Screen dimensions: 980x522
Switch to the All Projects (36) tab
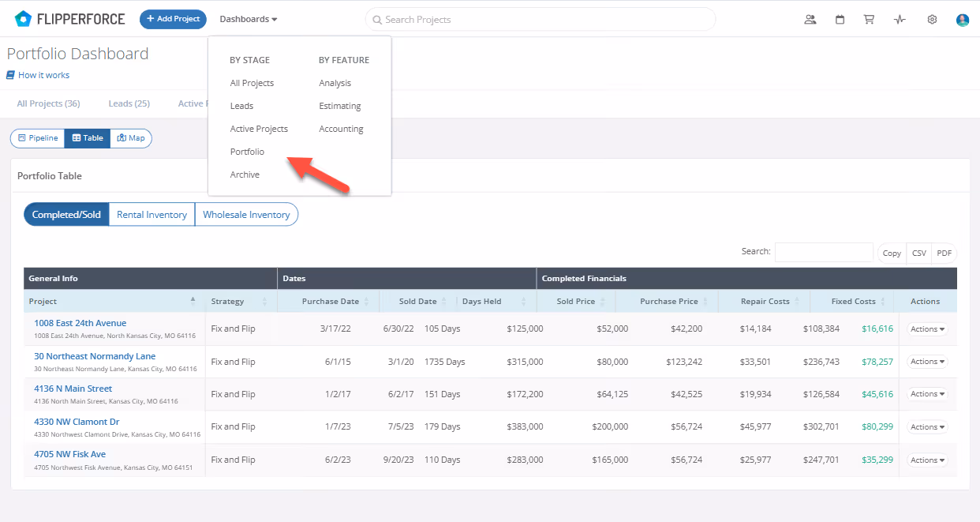tap(48, 103)
